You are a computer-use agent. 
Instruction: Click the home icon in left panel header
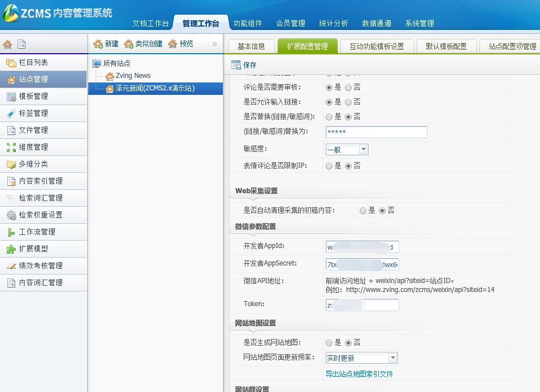pyautogui.click(x=7, y=44)
